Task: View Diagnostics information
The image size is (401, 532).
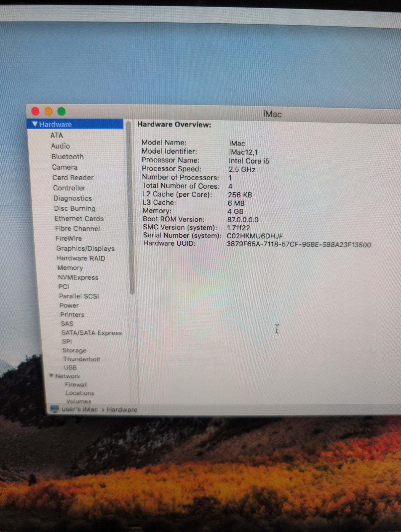Action: click(x=73, y=198)
